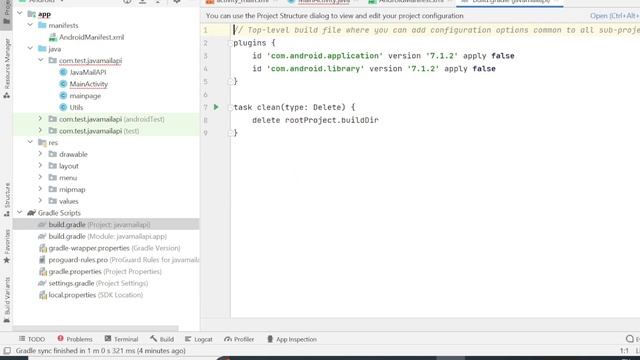Viewport: 640px width, 360px height.
Task: Switch to the activity_main.xml editor tab
Action: coord(242,2)
